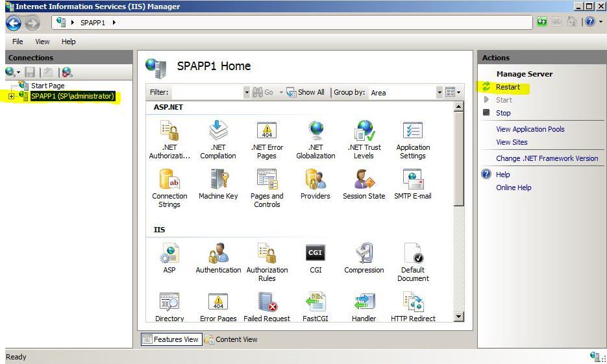The height and width of the screenshot is (364, 607).
Task: Open Connection Strings feature
Action: click(x=169, y=188)
